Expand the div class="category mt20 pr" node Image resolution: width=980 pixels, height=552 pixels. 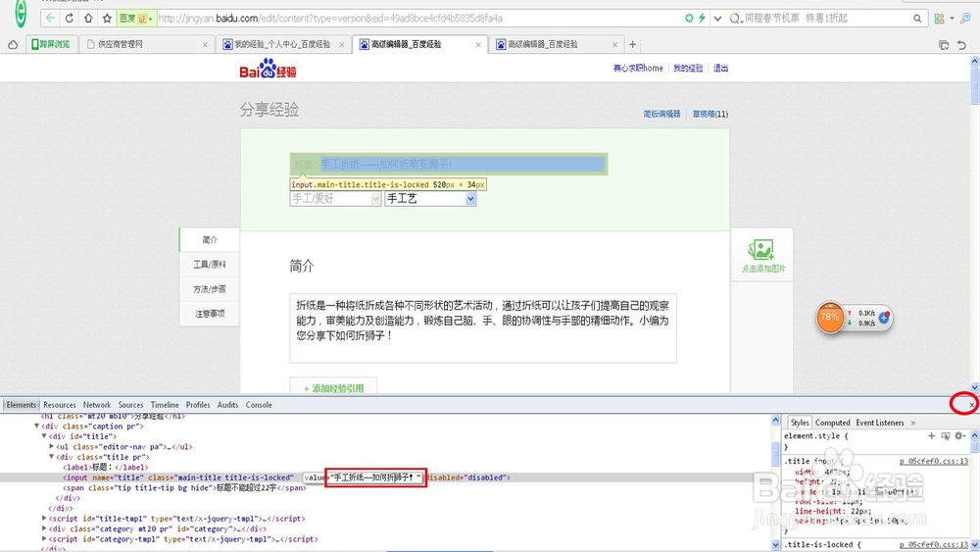(44, 528)
